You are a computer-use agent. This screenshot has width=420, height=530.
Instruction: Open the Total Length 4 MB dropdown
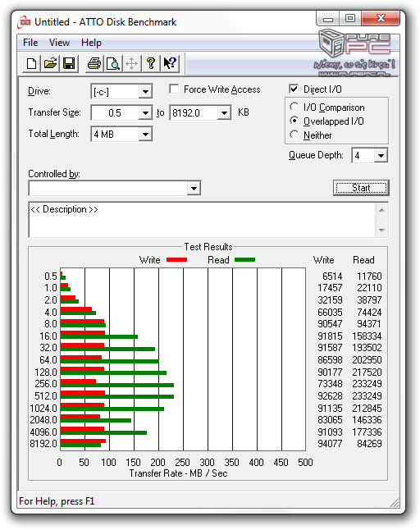click(145, 135)
